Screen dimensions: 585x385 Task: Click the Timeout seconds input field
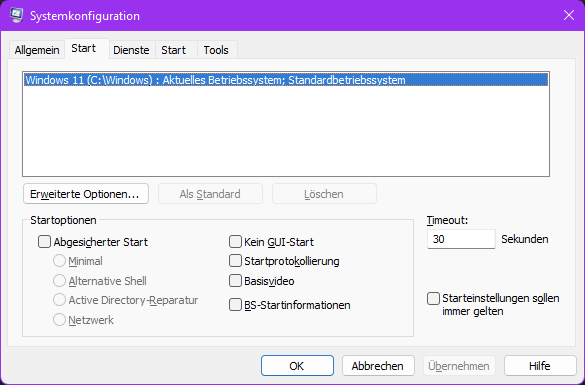click(x=461, y=239)
